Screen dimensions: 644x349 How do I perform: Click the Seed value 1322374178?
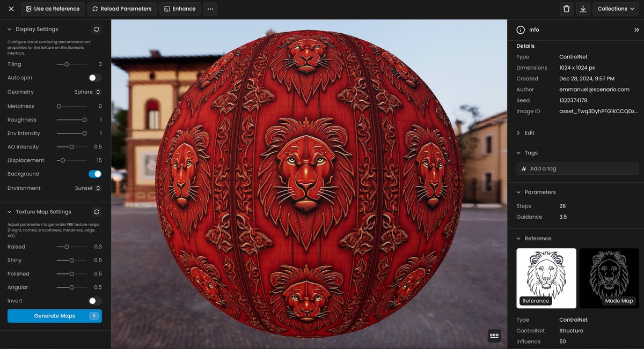pos(573,100)
